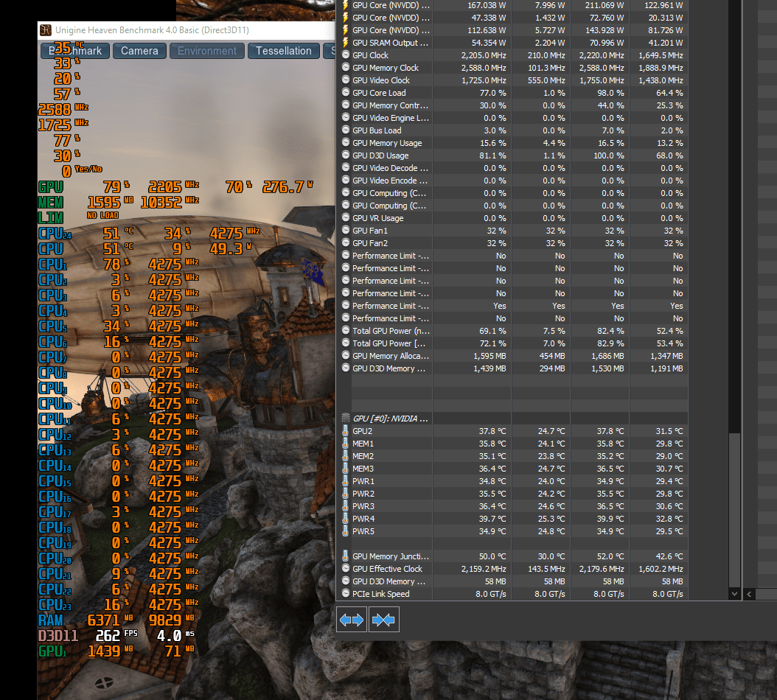Click the 8.0 GT/s PCIe current value
The height and width of the screenshot is (700, 777).
pos(490,593)
